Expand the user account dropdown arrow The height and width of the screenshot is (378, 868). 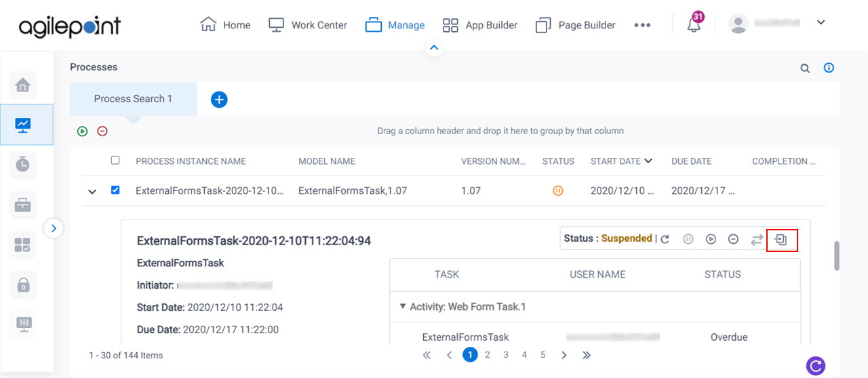click(821, 22)
